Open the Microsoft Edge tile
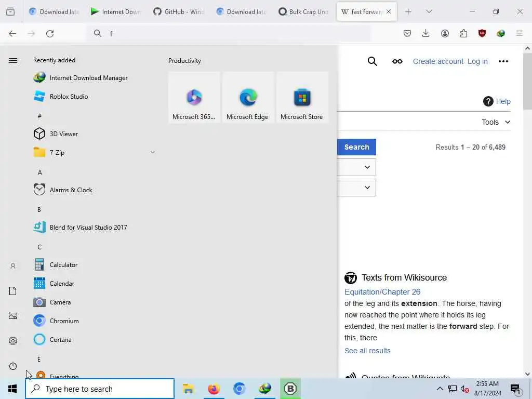Viewport: 532px width, 399px height. [248, 97]
